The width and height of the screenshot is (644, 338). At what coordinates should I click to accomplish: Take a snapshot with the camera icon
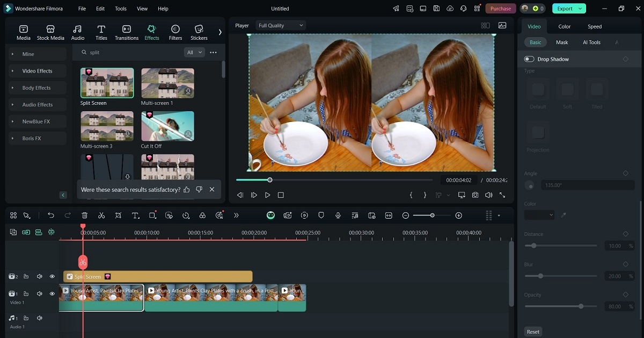point(475,195)
